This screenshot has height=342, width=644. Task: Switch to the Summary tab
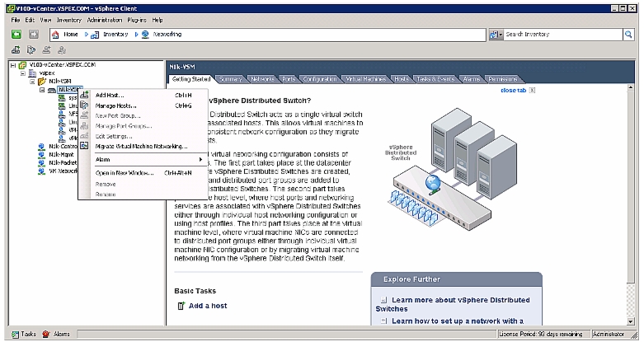coord(230,79)
